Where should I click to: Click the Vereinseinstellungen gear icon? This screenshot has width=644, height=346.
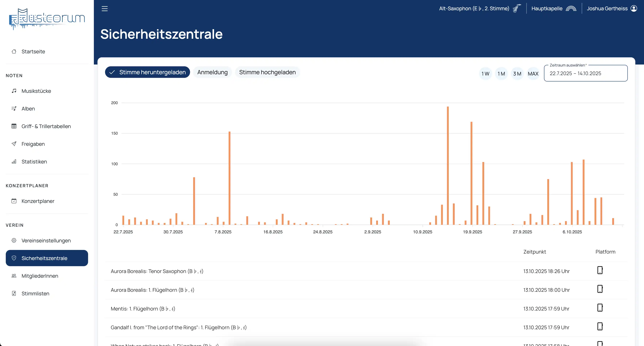(x=14, y=240)
